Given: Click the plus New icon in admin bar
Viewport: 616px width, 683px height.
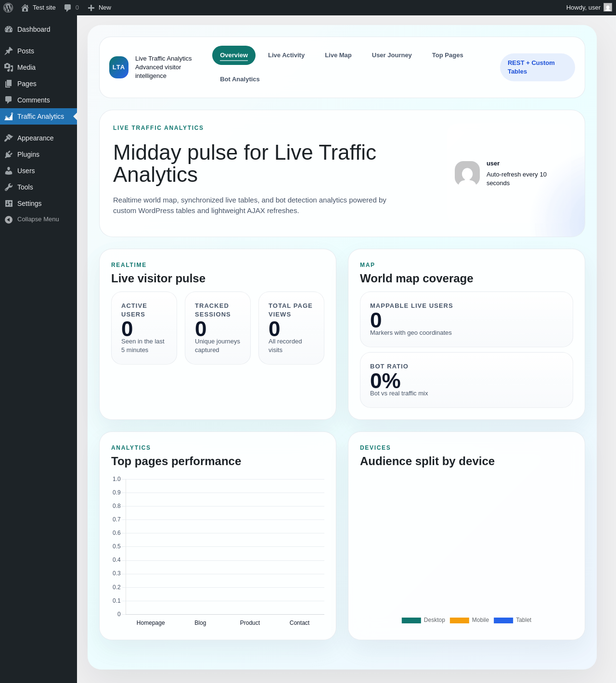Looking at the screenshot, I should click(x=91, y=8).
